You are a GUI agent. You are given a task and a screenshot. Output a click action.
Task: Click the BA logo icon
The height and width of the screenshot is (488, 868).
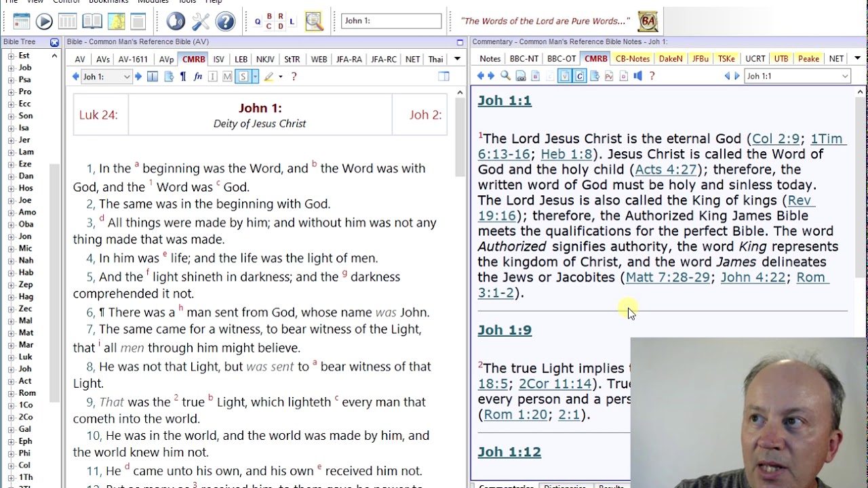coord(648,22)
